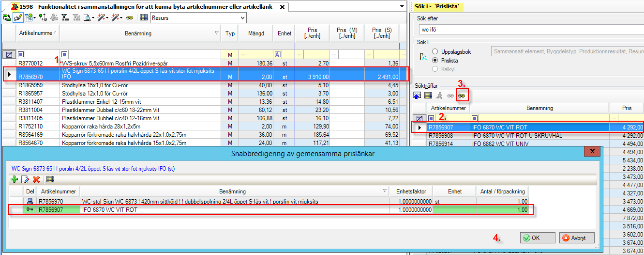Click Sök efter input field containing wc ifö
This screenshot has width=644, height=255.
pos(531,30)
